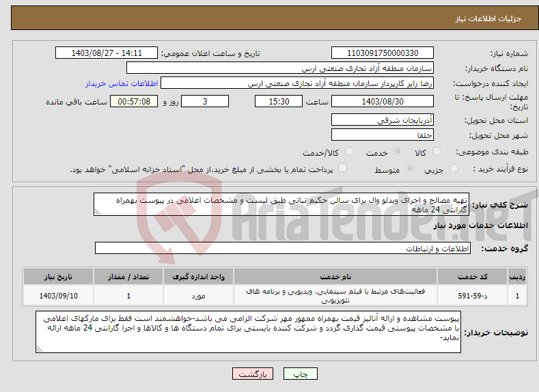The width and height of the screenshot is (539, 392).
Task: Click the city field جلفا
Action: (x=383, y=135)
